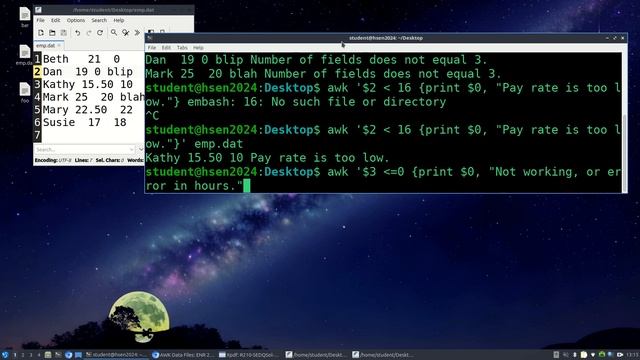Click the 'Kathy 15.50 10' line in editor
Viewport: 640px width, 360px height.
tap(88, 84)
